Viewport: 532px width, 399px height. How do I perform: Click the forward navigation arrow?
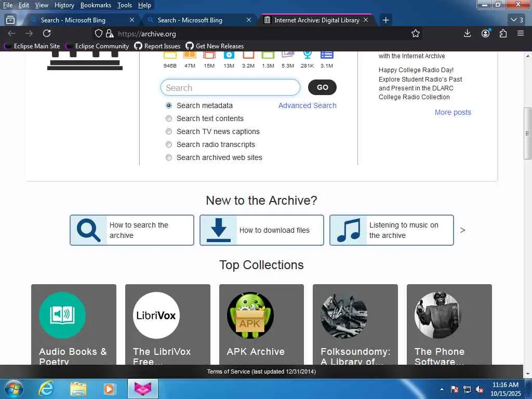pos(29,33)
